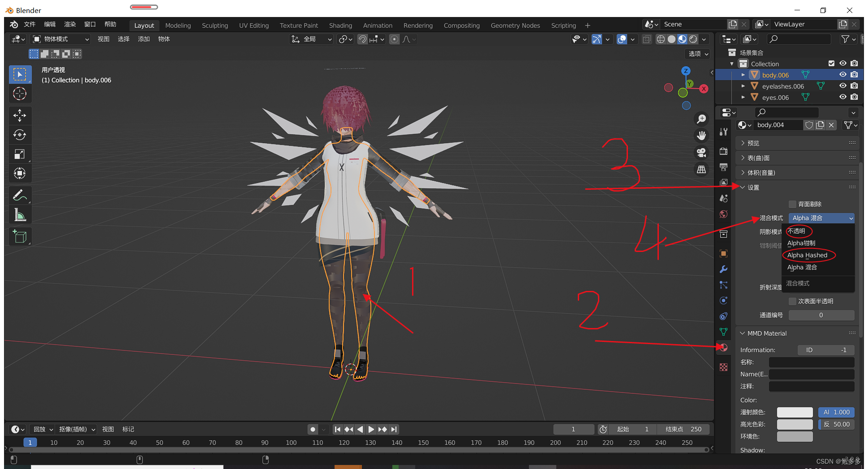Open Object Data properties green triangle tab

[x=723, y=332]
